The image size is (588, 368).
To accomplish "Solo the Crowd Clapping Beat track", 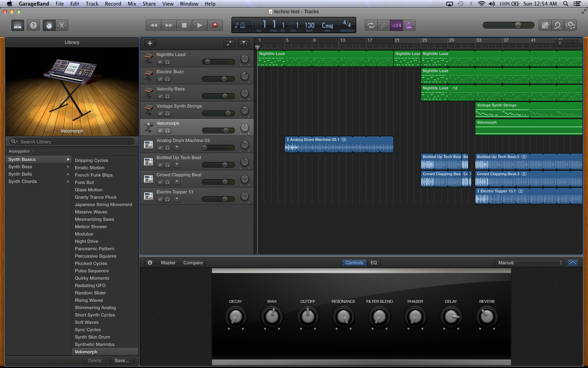I will (x=168, y=182).
